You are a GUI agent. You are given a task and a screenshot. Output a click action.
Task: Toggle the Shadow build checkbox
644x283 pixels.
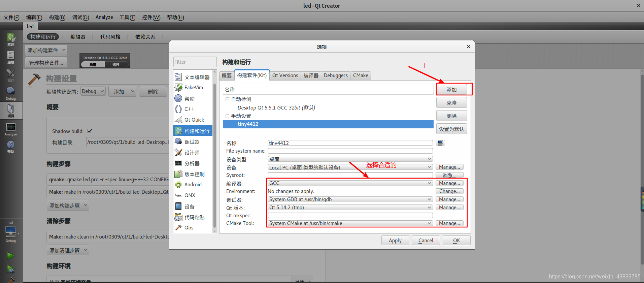tap(90, 131)
